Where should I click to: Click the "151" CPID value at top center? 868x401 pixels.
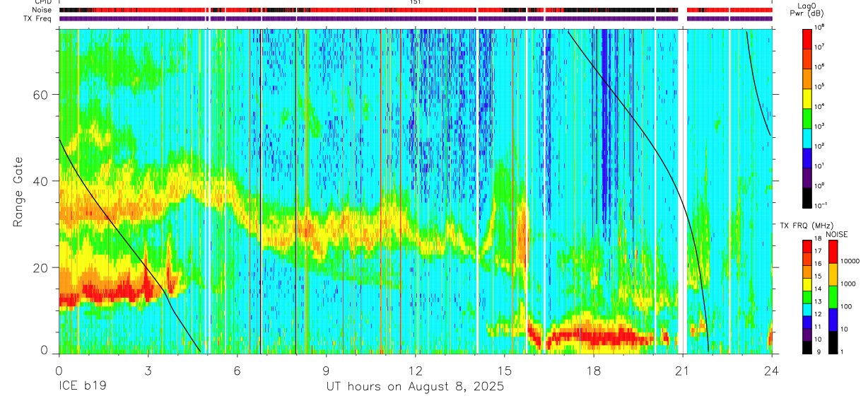[x=415, y=3]
